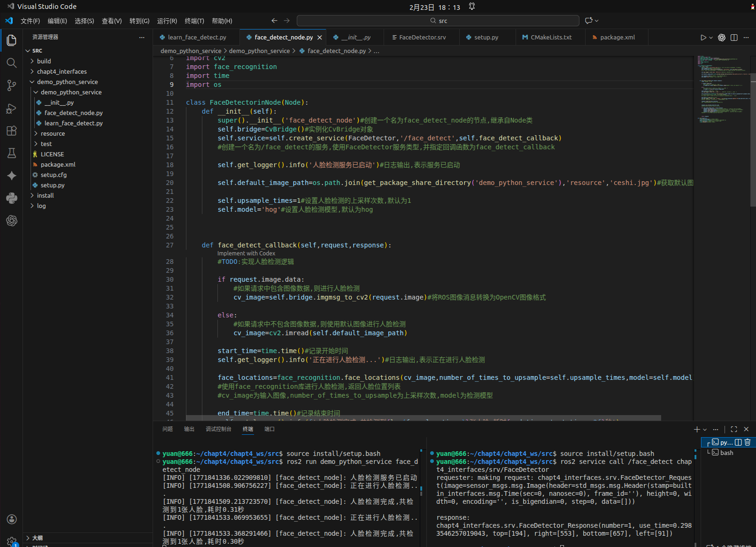
Task: Switch to __init__.py editor tab
Action: (355, 38)
